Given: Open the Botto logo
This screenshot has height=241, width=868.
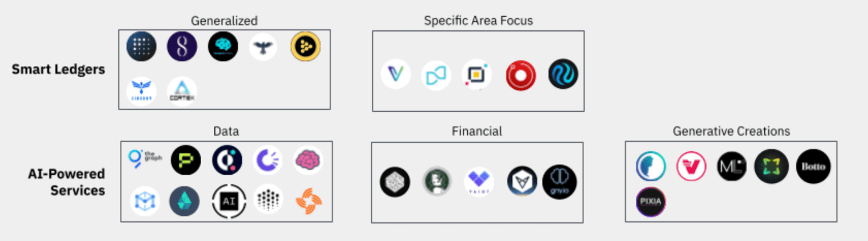Looking at the screenshot, I should click(813, 166).
